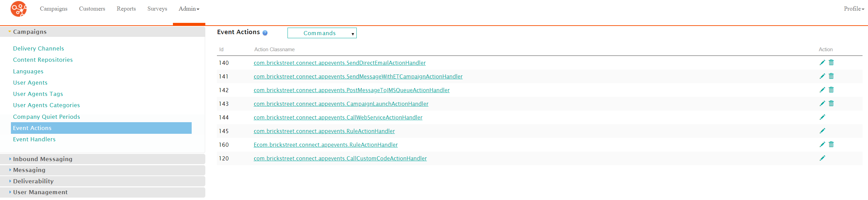Open Delivery Channels in sidebar
The width and height of the screenshot is (868, 200).
tap(39, 48)
